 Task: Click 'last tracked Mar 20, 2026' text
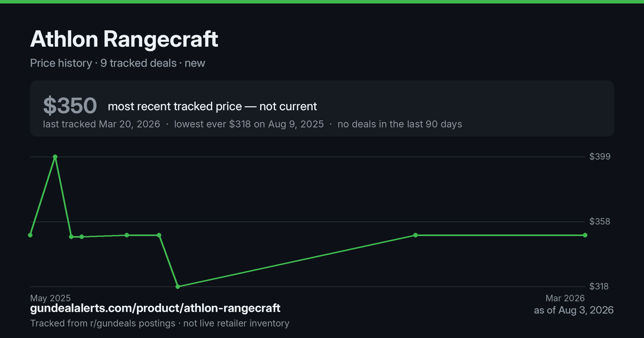[101, 124]
